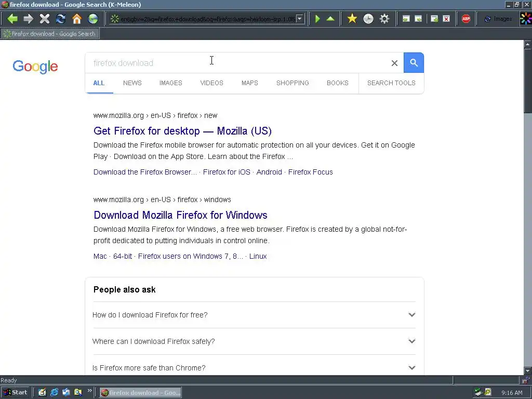This screenshot has width=532, height=399.
Task: Expand the quick launch overflow chevron
Action: click(x=89, y=391)
